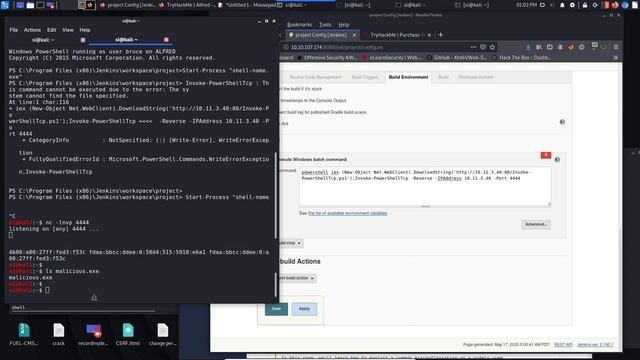Expand the Add build step dropdown
The width and height of the screenshot is (640, 360).
tap(291, 243)
